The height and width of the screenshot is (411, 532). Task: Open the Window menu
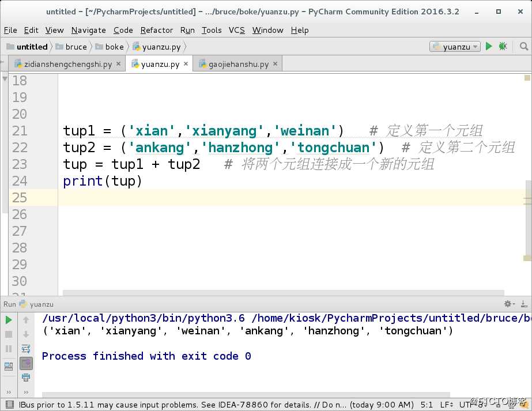tap(267, 30)
